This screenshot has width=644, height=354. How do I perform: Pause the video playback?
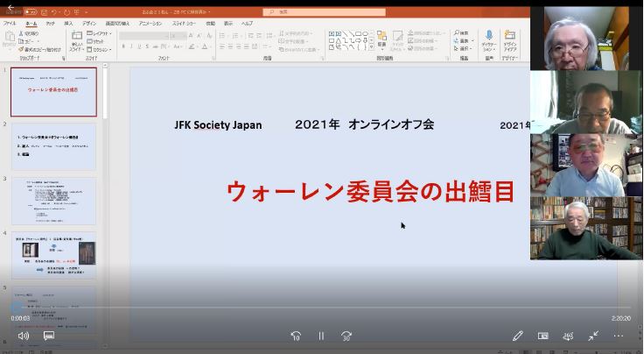[321, 336]
